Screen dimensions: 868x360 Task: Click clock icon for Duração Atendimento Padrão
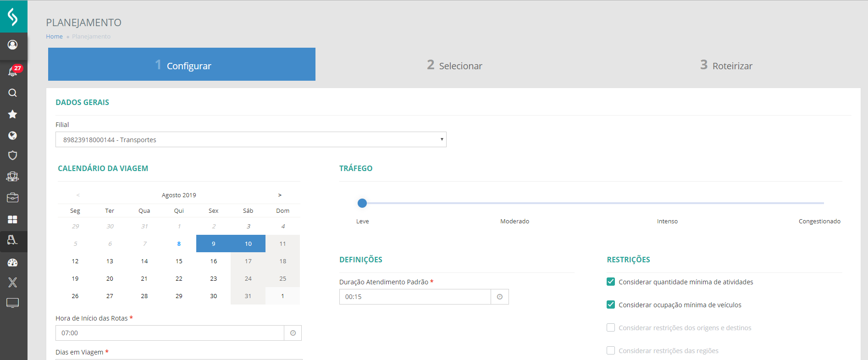tap(500, 297)
